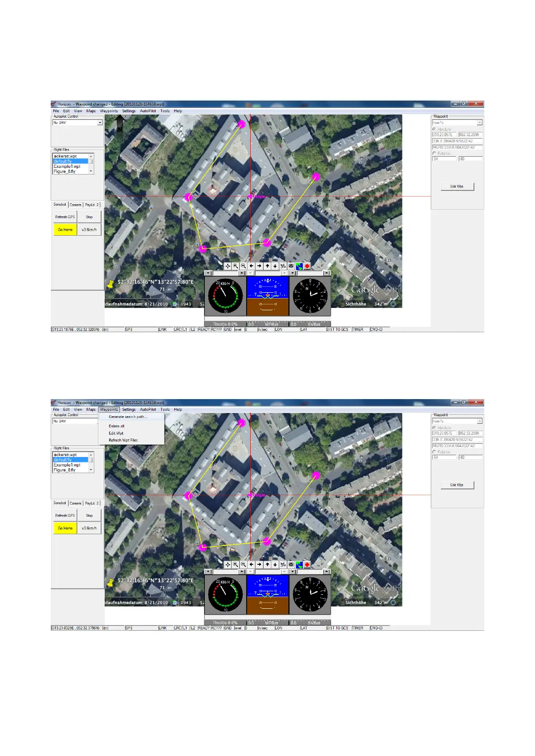Viewport: 535px width, 756px height.
Task: Click the -54 relative field in lower screenshot
Action: click(x=444, y=457)
